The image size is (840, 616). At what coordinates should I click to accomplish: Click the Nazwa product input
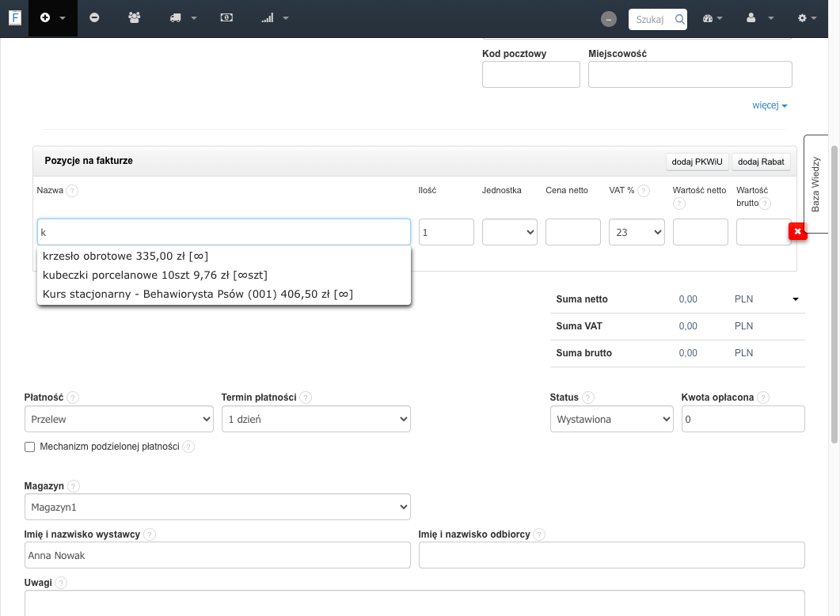point(224,232)
